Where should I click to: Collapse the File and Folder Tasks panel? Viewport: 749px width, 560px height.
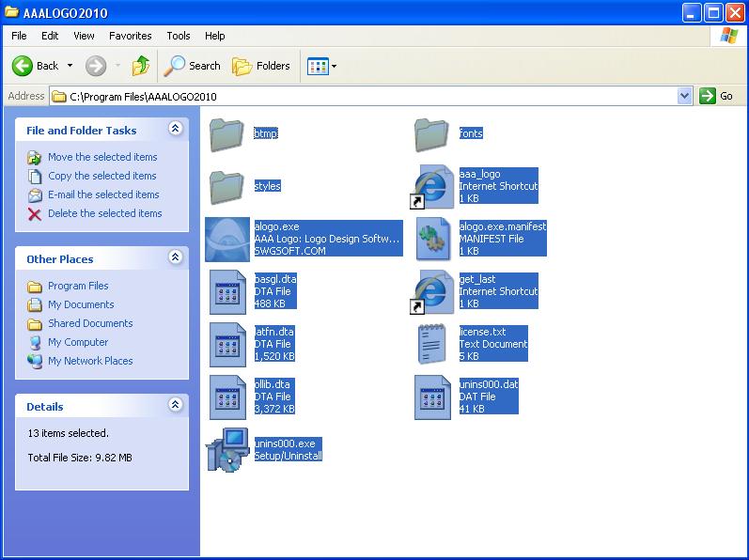(176, 129)
